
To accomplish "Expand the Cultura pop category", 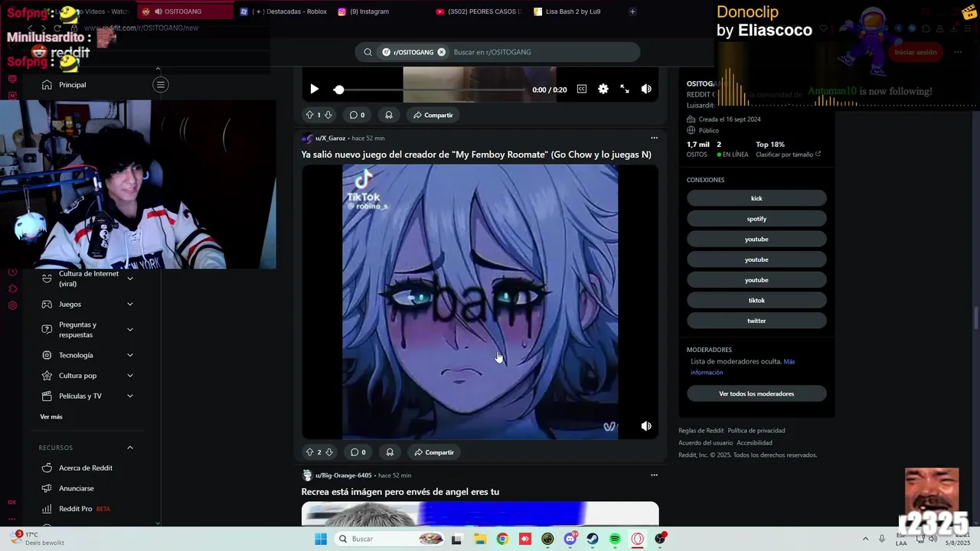I will pos(129,376).
